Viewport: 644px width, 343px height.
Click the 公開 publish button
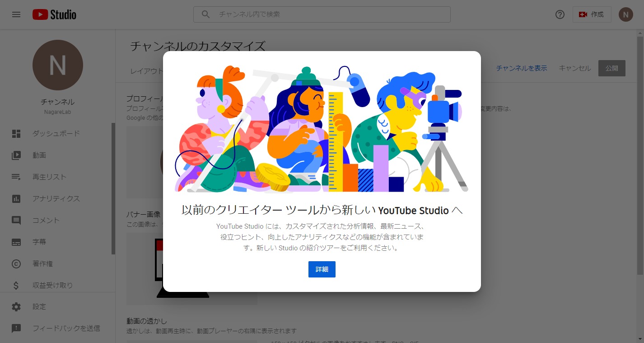coord(612,68)
